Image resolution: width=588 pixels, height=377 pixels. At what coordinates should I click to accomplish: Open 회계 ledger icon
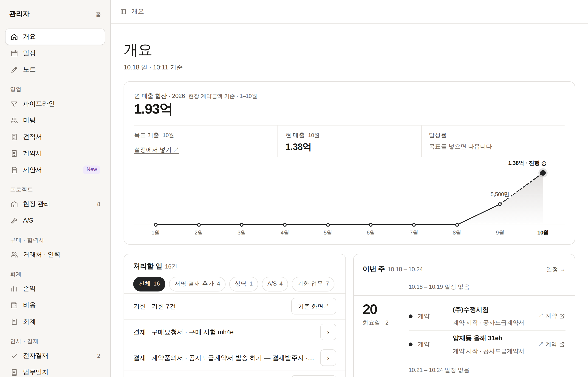(x=14, y=322)
